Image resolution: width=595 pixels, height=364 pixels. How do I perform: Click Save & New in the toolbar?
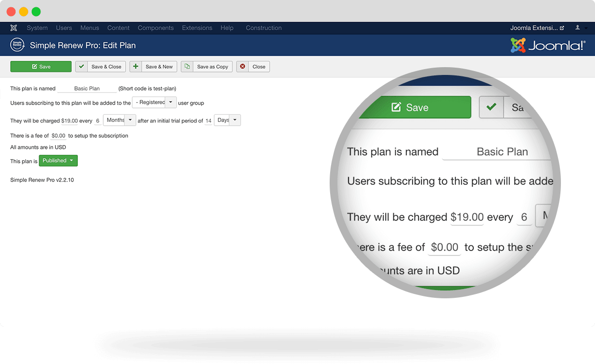coord(153,67)
